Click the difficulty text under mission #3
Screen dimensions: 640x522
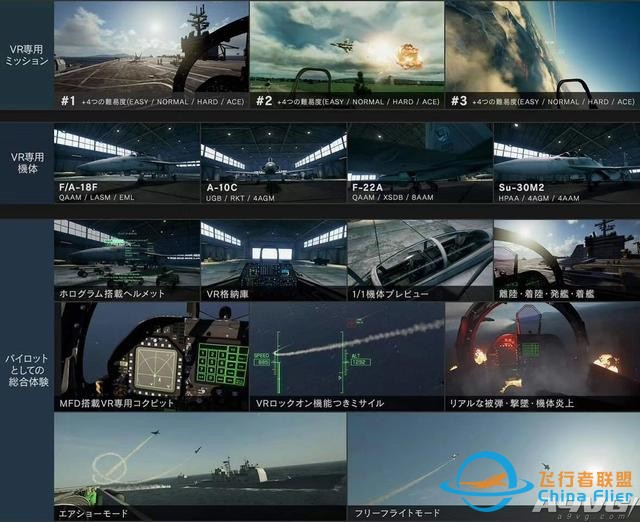tap(553, 102)
